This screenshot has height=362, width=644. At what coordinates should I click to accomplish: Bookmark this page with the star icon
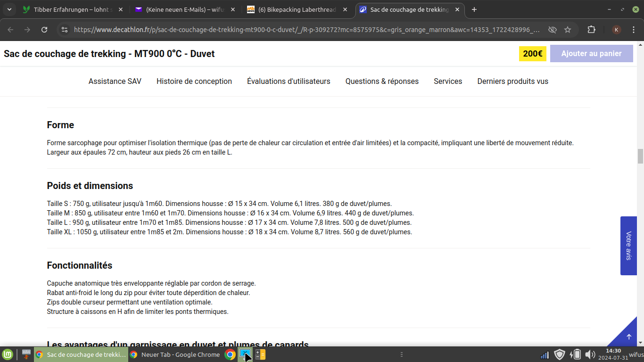point(568,30)
